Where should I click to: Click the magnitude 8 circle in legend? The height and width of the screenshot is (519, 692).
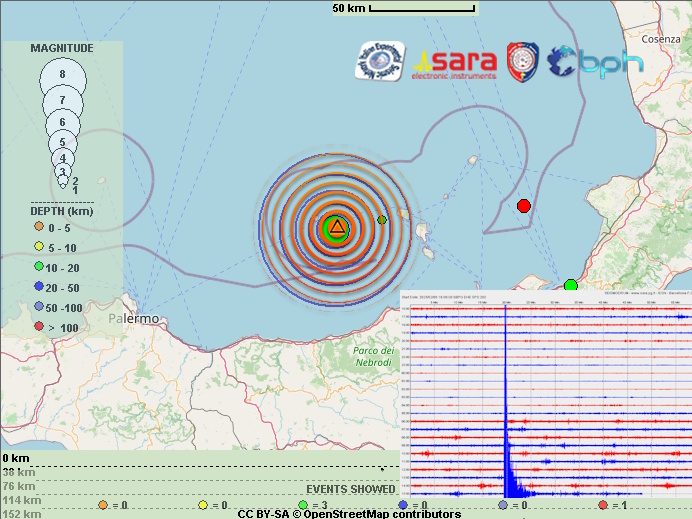click(x=63, y=75)
